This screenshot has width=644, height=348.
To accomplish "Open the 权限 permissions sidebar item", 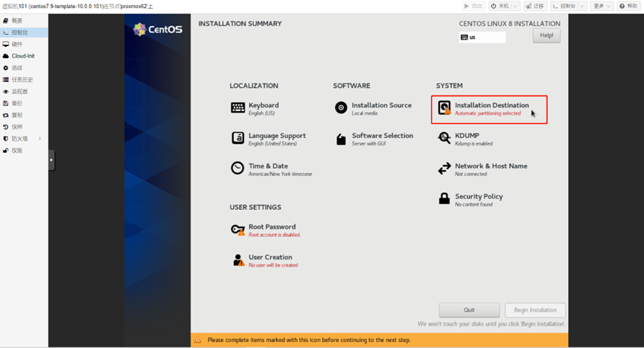I will (24, 151).
